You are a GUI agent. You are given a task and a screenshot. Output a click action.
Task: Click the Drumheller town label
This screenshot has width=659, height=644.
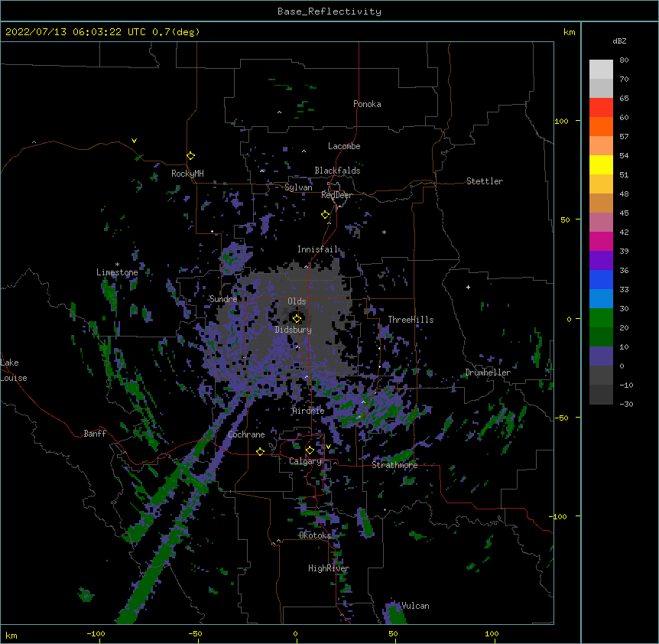click(x=488, y=372)
